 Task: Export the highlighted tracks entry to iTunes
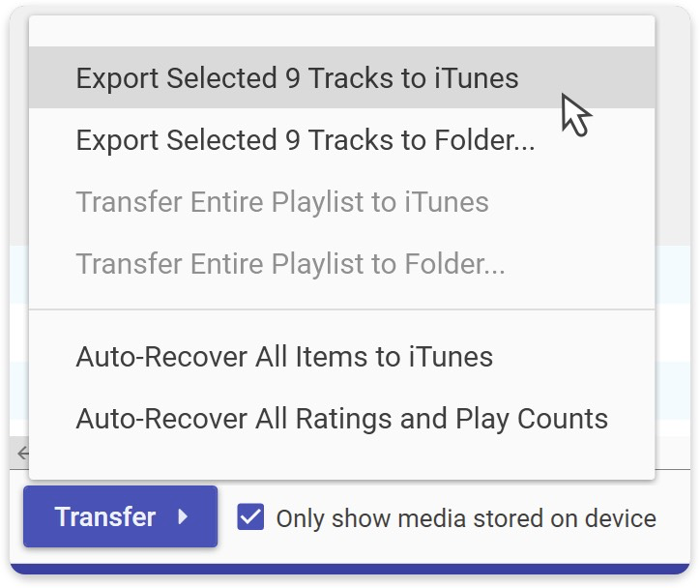click(297, 78)
